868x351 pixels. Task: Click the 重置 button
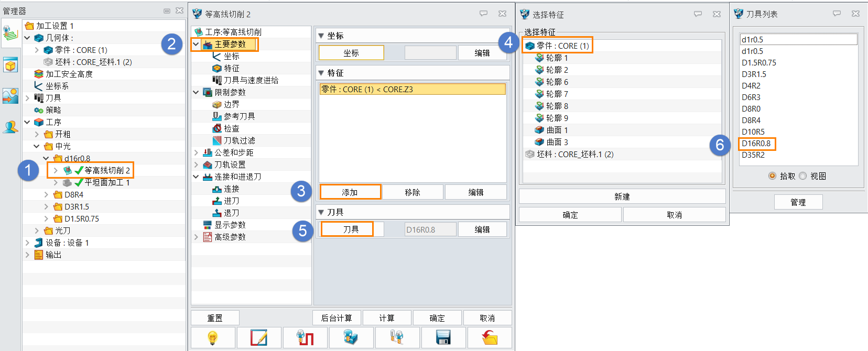[215, 318]
